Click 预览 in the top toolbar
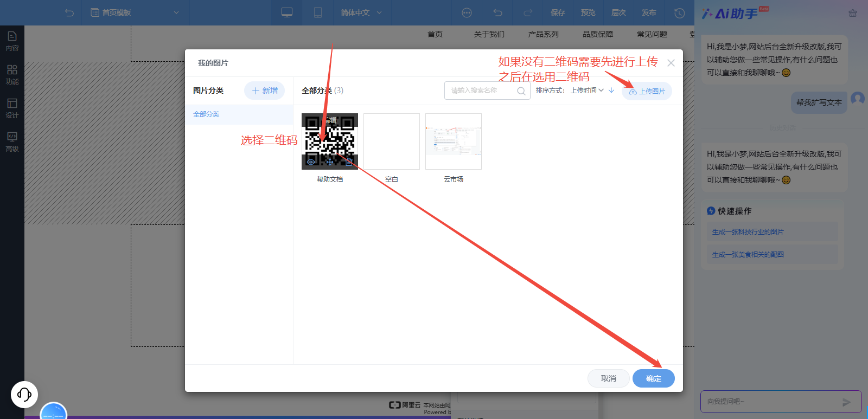Screen dimensions: 868x419 588,12
